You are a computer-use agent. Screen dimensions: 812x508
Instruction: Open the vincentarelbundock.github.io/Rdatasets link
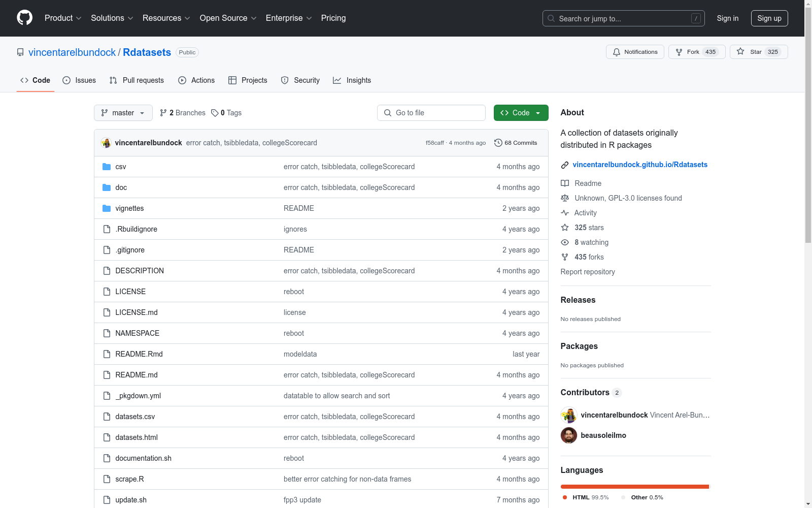[x=640, y=165]
